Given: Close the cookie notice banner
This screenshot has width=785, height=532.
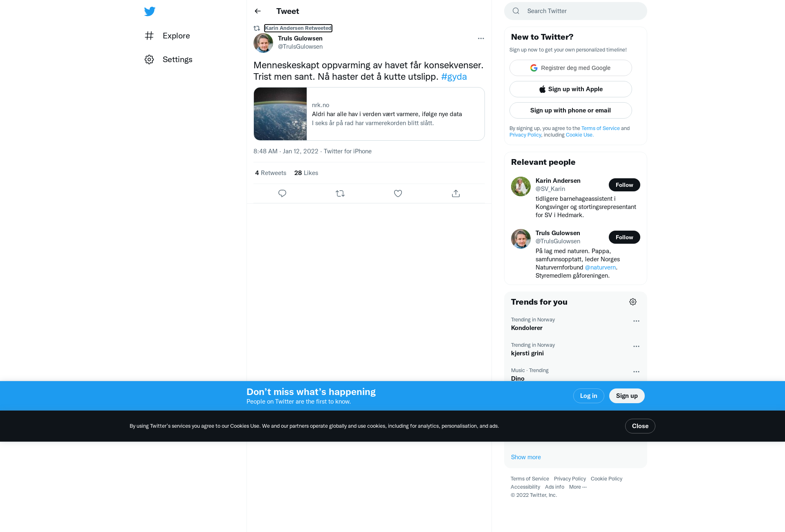Looking at the screenshot, I should point(640,426).
